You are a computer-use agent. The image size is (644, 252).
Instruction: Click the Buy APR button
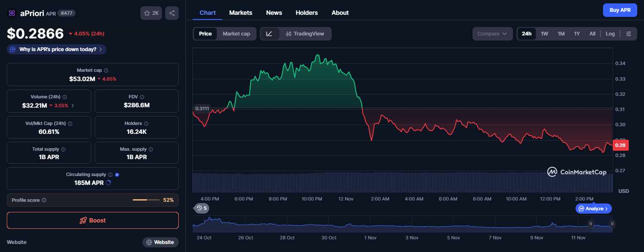click(x=620, y=10)
